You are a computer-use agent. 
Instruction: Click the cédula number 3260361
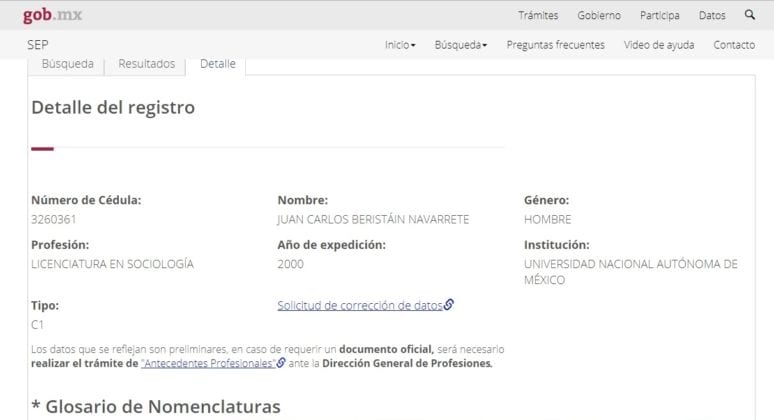point(54,220)
